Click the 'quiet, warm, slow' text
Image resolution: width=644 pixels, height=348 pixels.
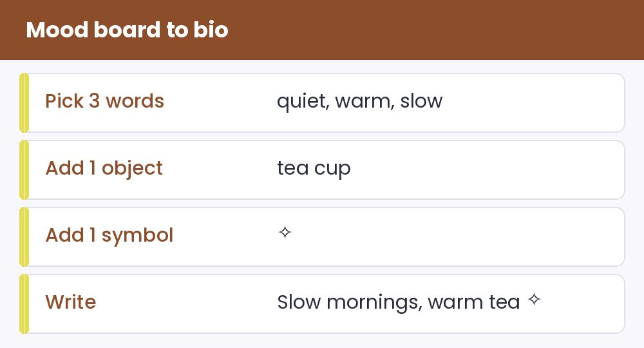[x=360, y=101]
